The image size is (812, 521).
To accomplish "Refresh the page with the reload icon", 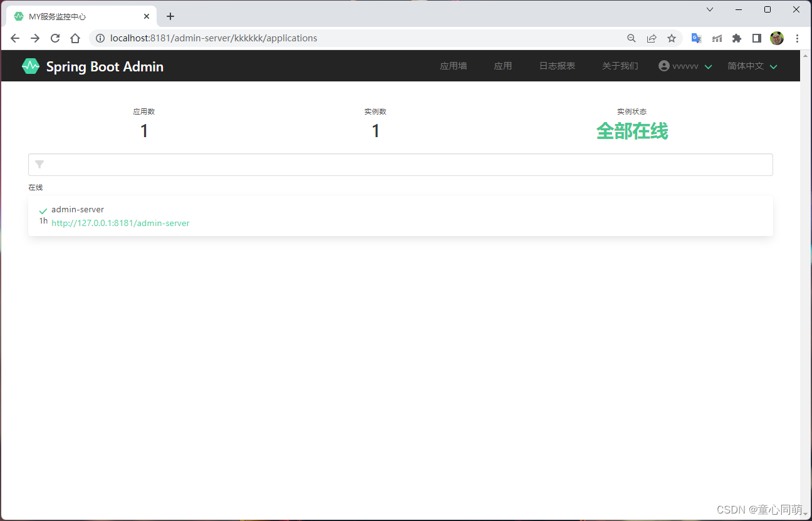I will coord(55,38).
